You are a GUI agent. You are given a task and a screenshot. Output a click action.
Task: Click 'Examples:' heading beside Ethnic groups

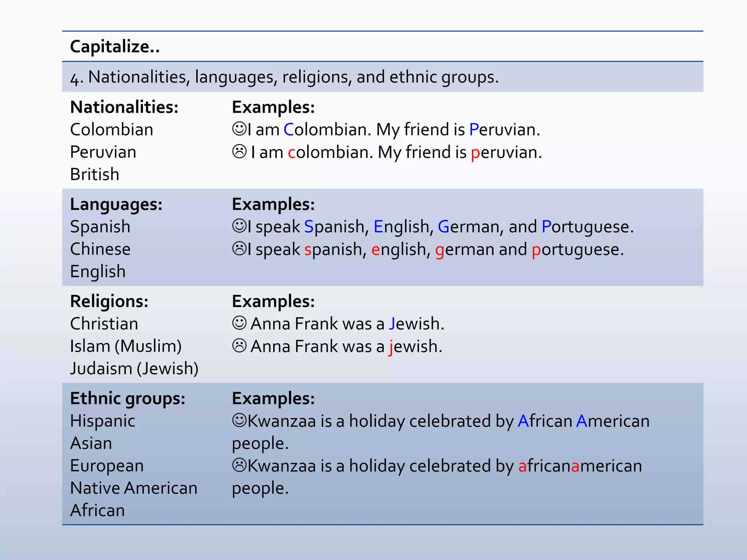[274, 399]
